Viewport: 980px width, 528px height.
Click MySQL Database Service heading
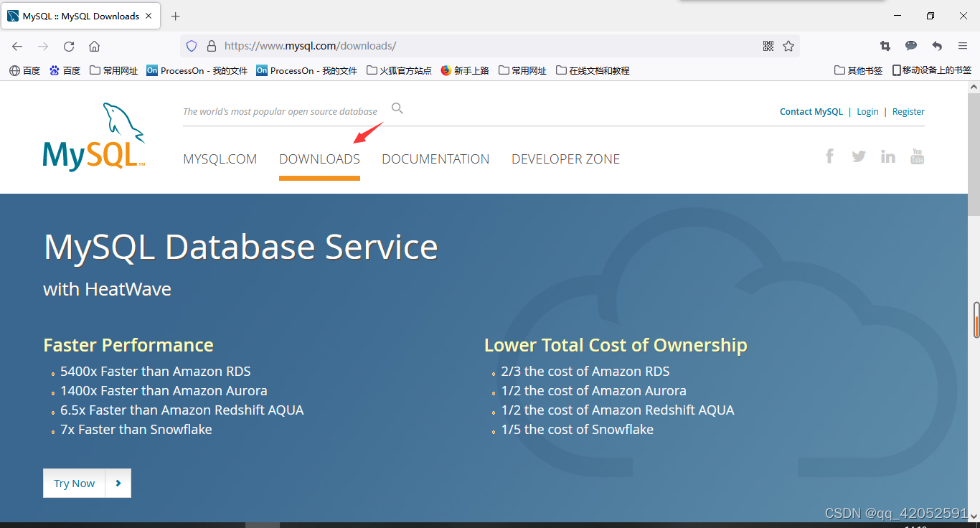tap(240, 247)
